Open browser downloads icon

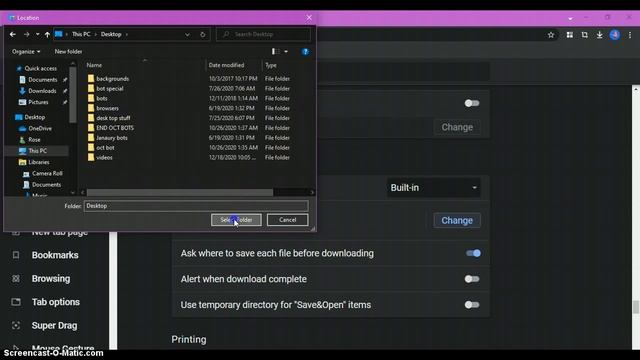click(x=600, y=35)
